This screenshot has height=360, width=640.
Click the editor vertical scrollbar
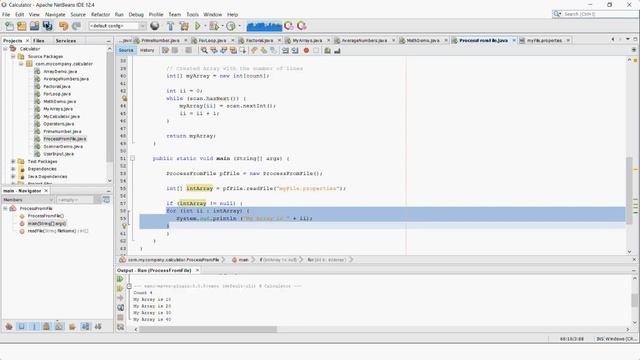point(629,191)
